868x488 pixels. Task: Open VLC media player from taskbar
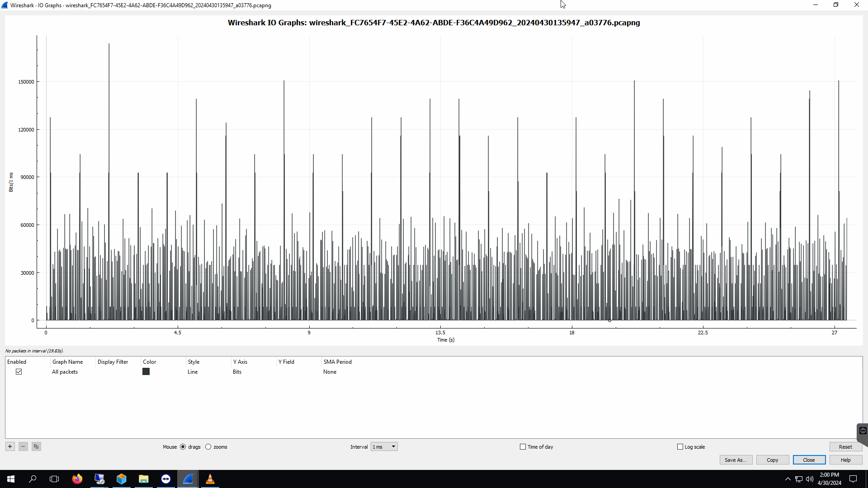[210, 479]
